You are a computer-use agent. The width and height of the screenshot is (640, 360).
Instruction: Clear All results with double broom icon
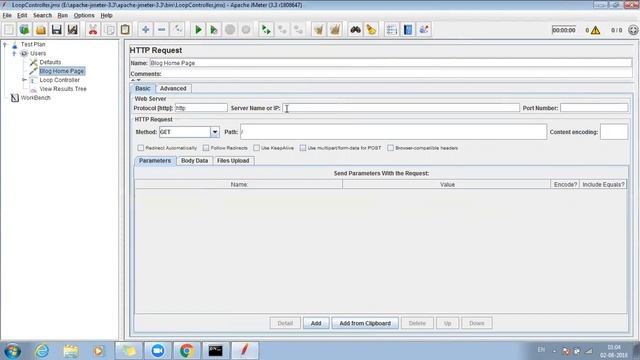pyautogui.click(x=335, y=29)
